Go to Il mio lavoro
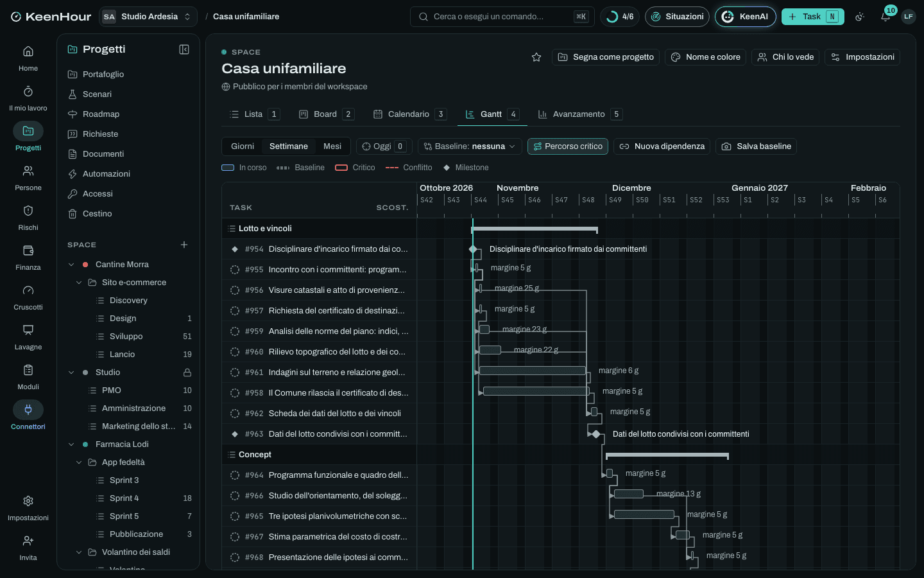Screen dimensions: 924x578 coord(28,98)
